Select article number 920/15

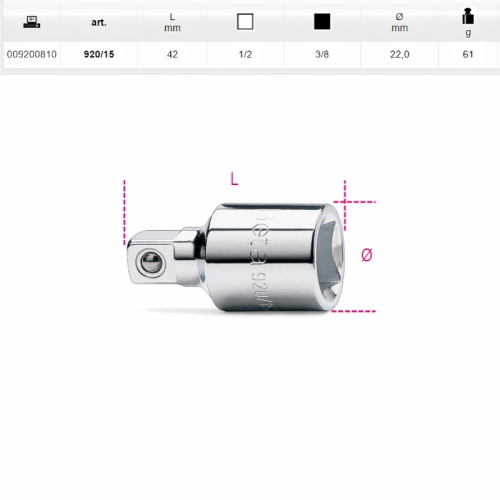point(99,54)
